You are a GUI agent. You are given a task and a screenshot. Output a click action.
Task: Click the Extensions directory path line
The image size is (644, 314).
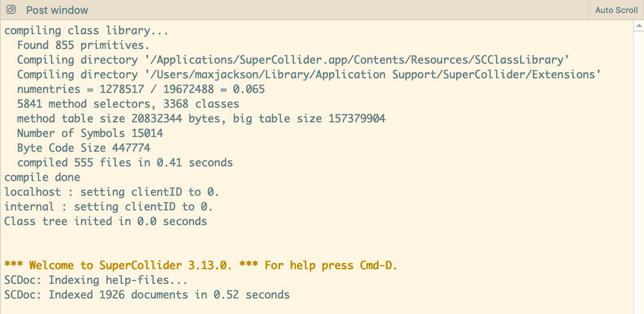309,75
